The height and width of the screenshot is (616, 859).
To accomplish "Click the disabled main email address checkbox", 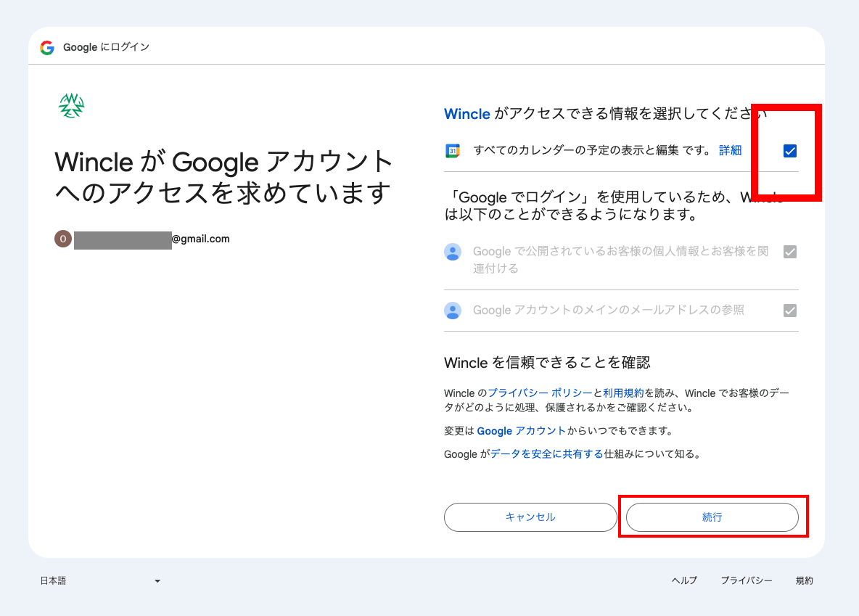I will 790,311.
